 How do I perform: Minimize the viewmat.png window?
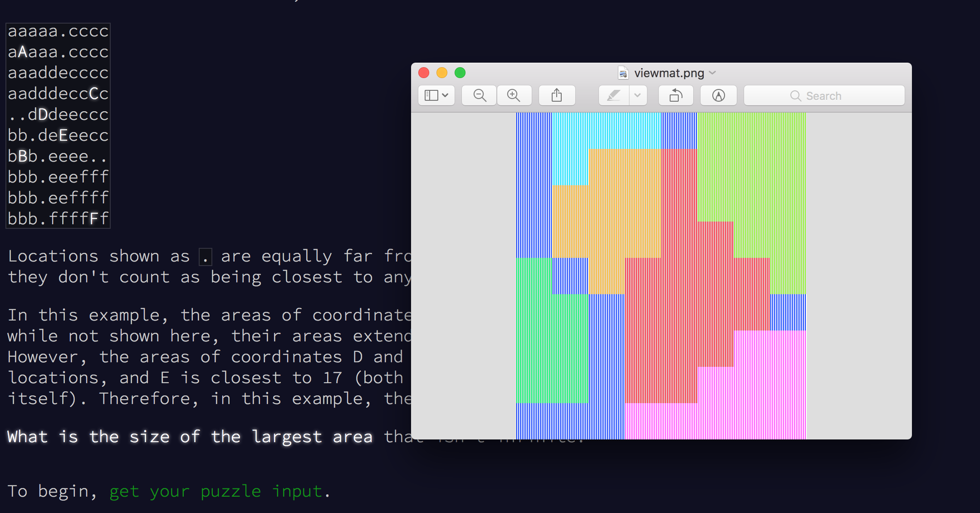tap(442, 73)
